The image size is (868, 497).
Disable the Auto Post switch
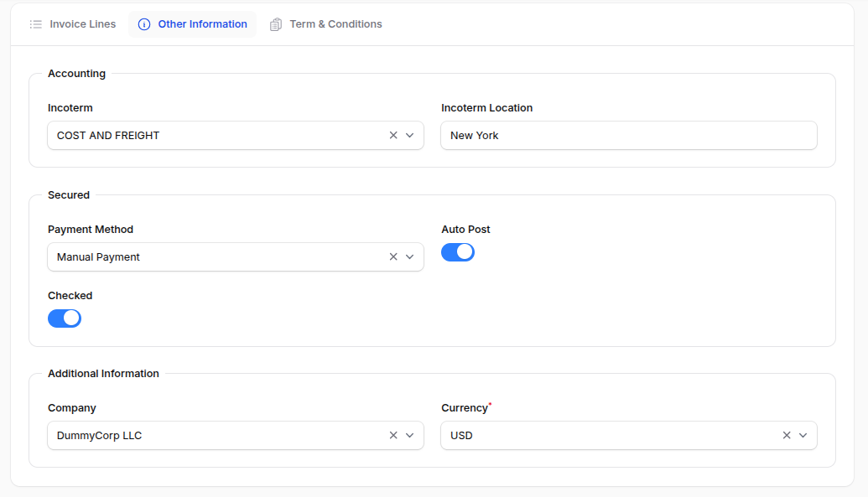pos(458,251)
